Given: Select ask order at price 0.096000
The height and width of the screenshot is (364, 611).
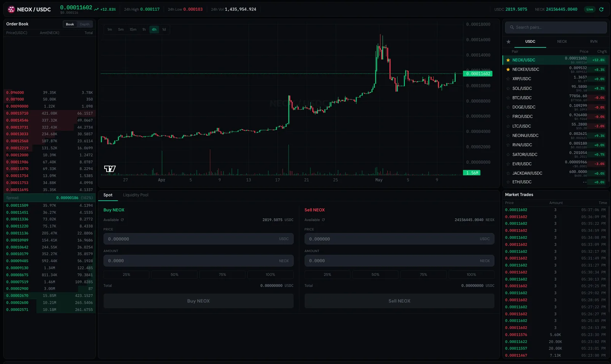Looking at the screenshot, I should pos(50,92).
